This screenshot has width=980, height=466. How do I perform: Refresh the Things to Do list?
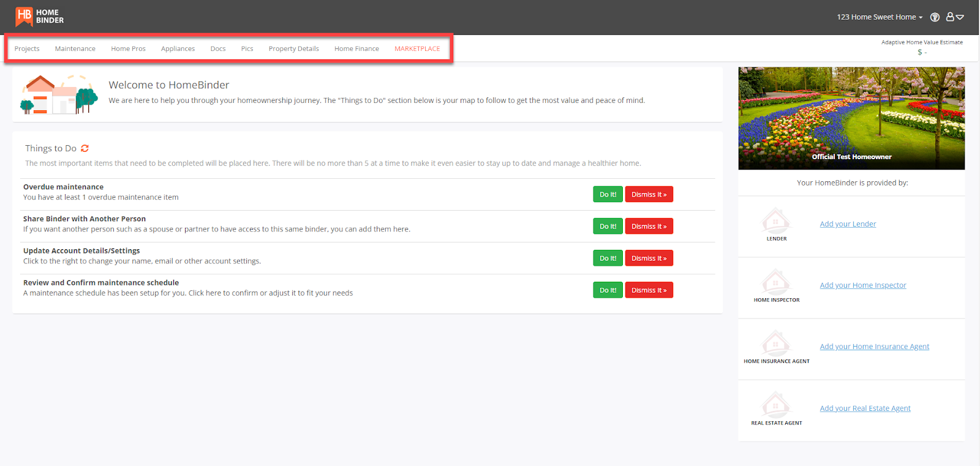click(x=85, y=148)
